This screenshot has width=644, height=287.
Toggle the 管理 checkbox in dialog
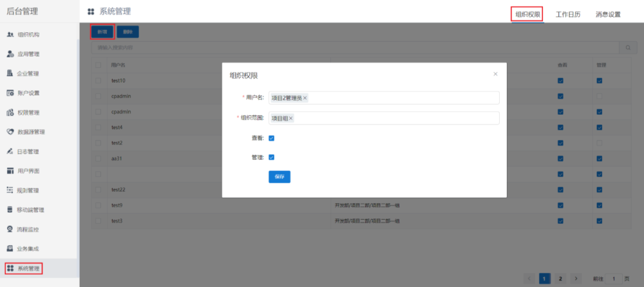[272, 157]
